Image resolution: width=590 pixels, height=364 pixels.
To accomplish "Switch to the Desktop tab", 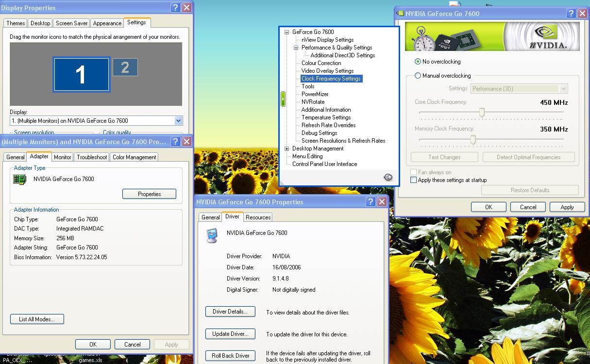I will click(x=40, y=23).
